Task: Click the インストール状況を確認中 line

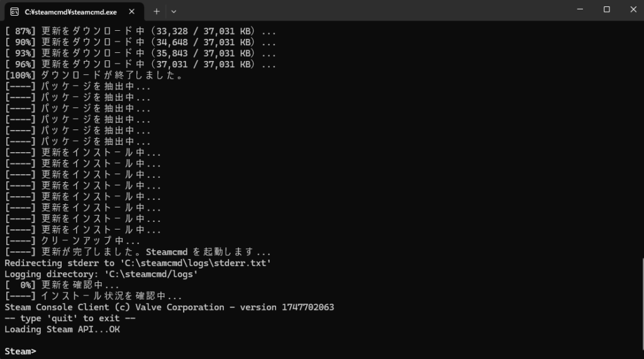Action: point(93,296)
